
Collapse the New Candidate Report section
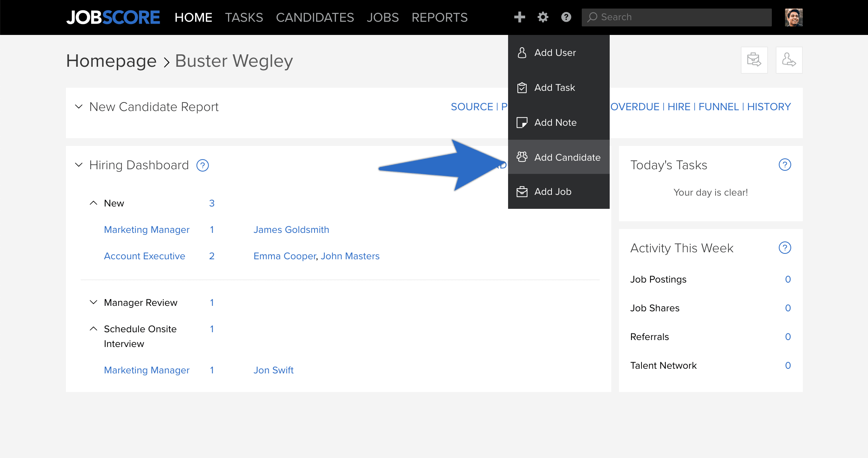pos(79,106)
